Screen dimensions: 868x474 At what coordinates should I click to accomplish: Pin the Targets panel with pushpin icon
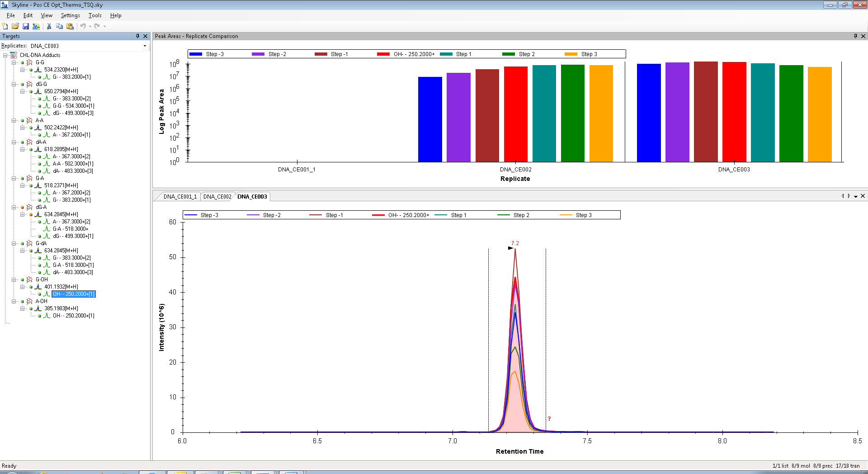(137, 36)
